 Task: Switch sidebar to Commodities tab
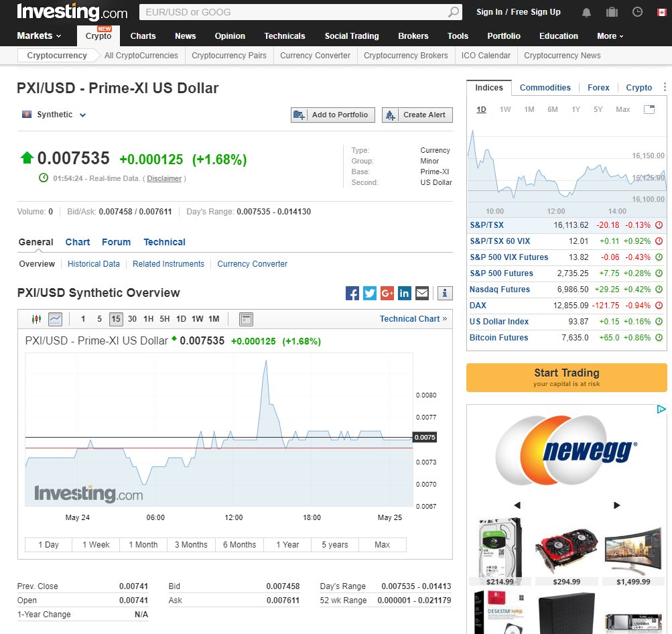pyautogui.click(x=545, y=87)
